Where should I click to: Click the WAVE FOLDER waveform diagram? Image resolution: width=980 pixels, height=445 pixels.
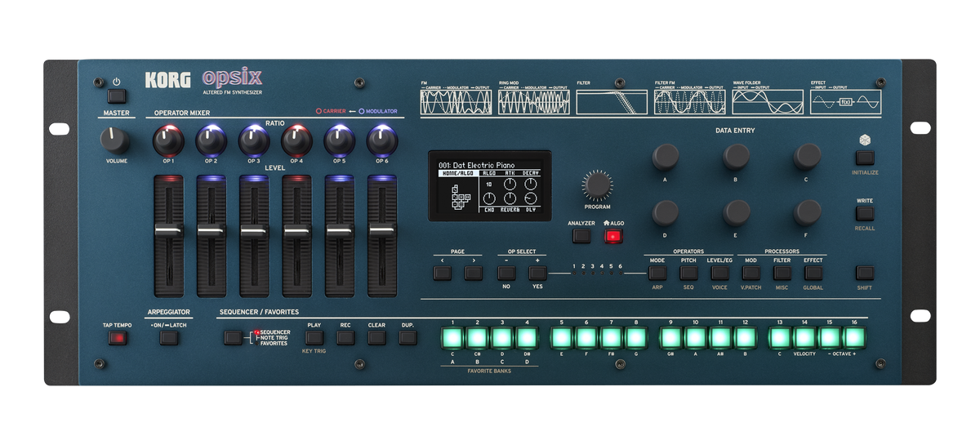[x=768, y=102]
